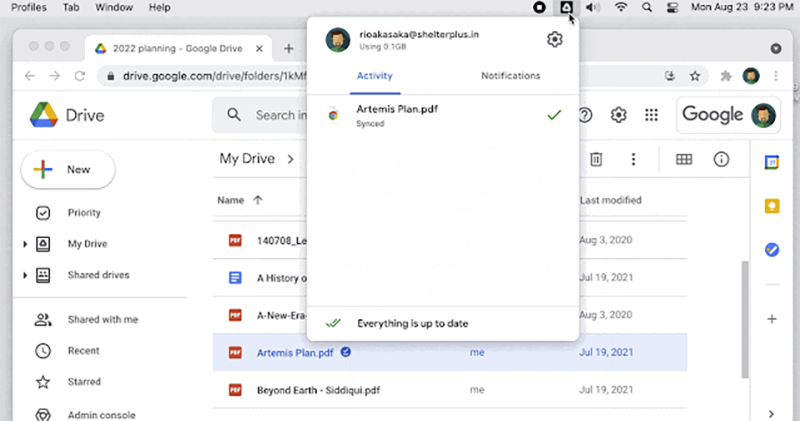The width and height of the screenshot is (800, 421).
Task: Click offline badge beside Artemis Plan.pdf
Action: (x=345, y=352)
